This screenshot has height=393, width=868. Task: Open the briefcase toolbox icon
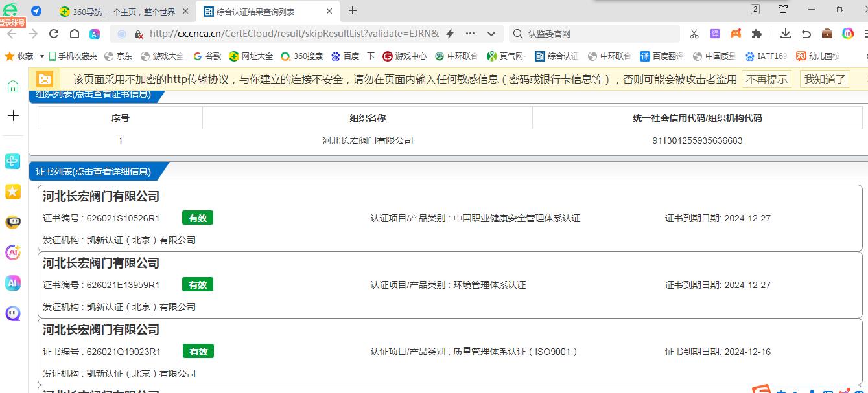(827, 34)
